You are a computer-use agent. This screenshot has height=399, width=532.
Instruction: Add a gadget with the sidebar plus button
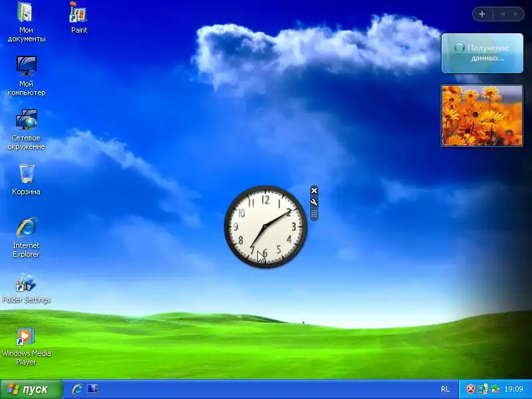(482, 14)
